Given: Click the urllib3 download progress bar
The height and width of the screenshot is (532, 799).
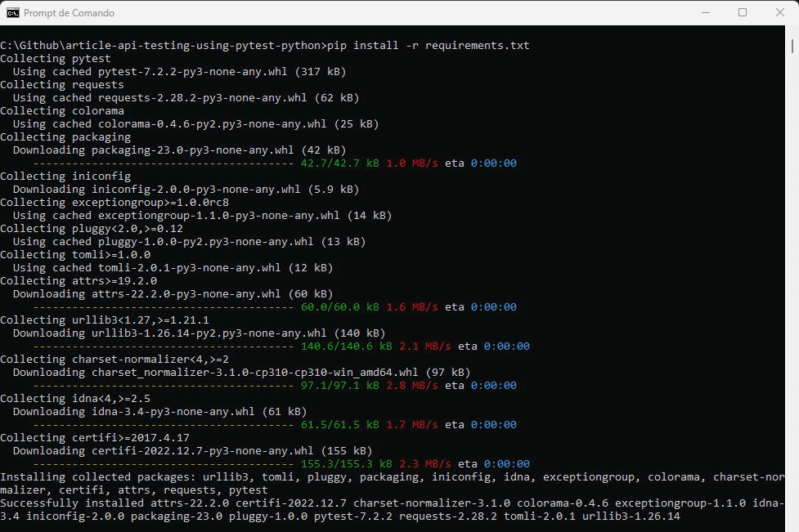Looking at the screenshot, I should coord(164,346).
